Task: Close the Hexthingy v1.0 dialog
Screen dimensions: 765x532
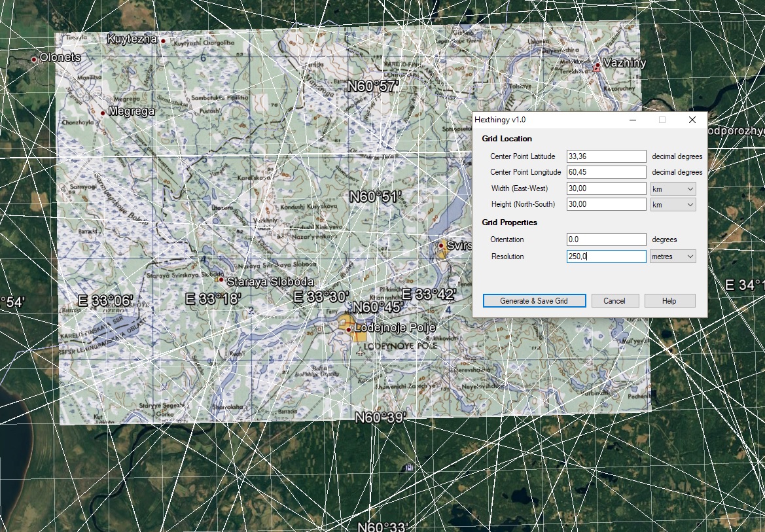Action: pos(692,120)
